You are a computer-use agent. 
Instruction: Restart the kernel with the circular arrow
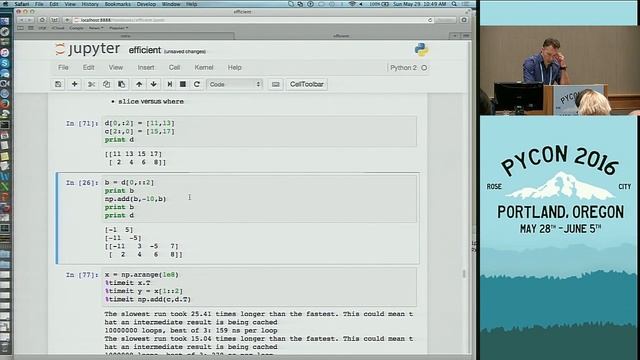pos(197,84)
